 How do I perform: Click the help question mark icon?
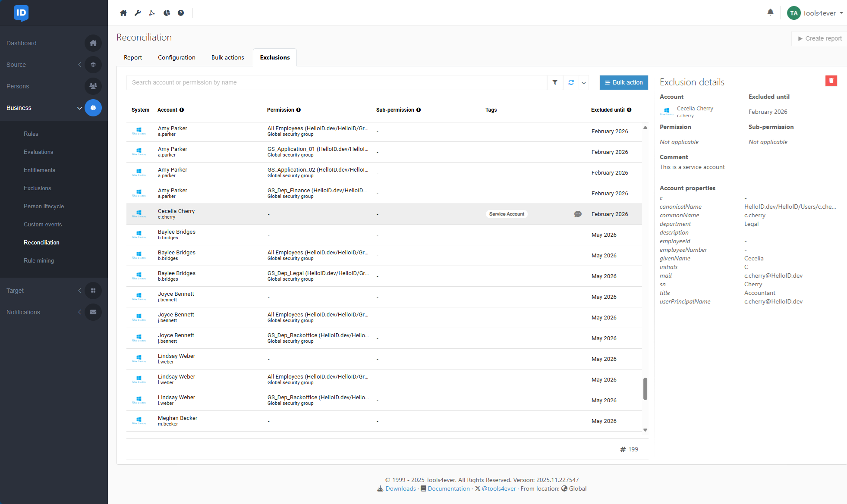click(181, 13)
